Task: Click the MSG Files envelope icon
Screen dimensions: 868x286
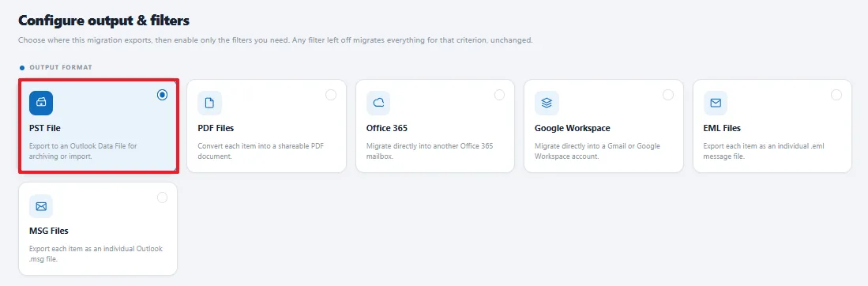Action: point(41,206)
